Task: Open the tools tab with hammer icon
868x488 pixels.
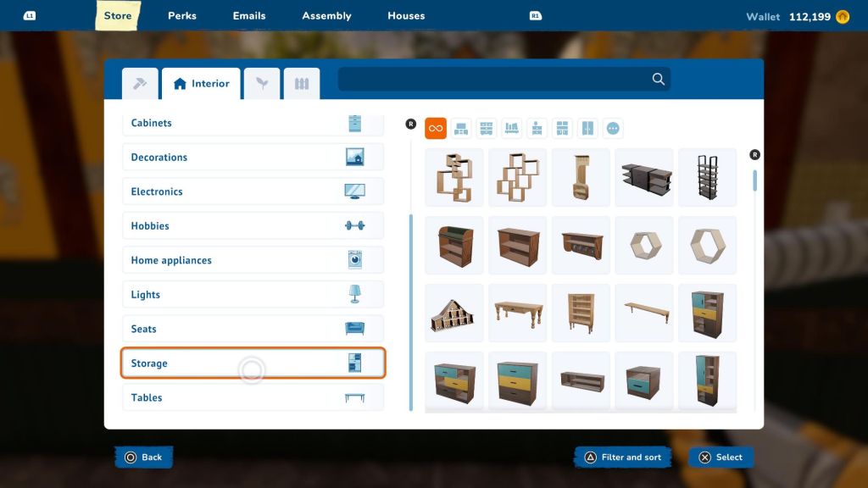Action: click(140, 84)
